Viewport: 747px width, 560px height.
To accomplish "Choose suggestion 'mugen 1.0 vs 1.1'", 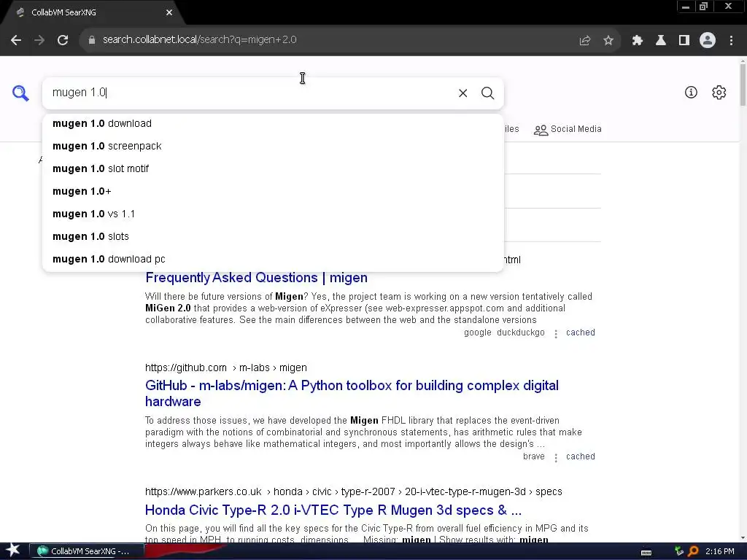I will pyautogui.click(x=273, y=214).
